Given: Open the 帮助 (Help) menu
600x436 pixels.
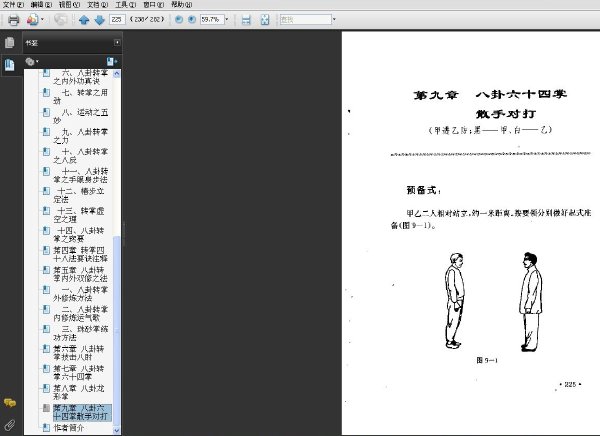Looking at the screenshot, I should (x=181, y=5).
